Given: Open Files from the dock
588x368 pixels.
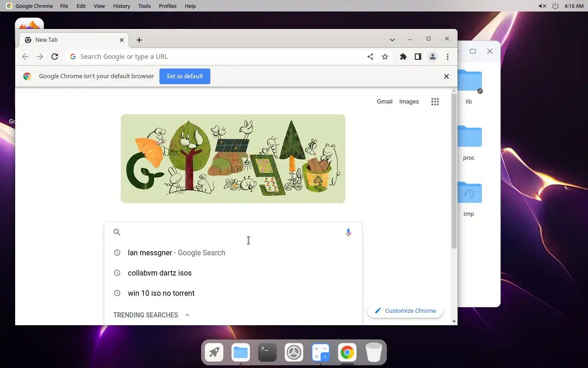Looking at the screenshot, I should point(241,353).
